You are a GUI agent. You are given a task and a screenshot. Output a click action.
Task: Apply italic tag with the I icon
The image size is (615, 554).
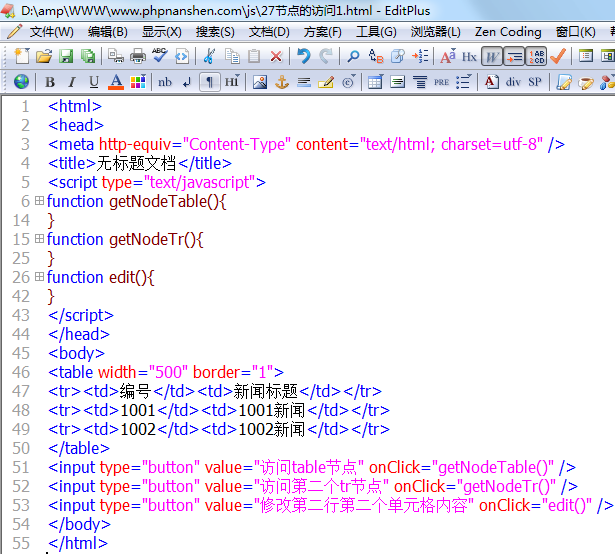pyautogui.click(x=72, y=82)
